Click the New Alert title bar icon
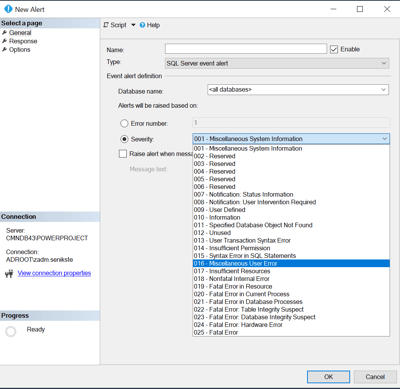The width and height of the screenshot is (400, 389). [8, 9]
